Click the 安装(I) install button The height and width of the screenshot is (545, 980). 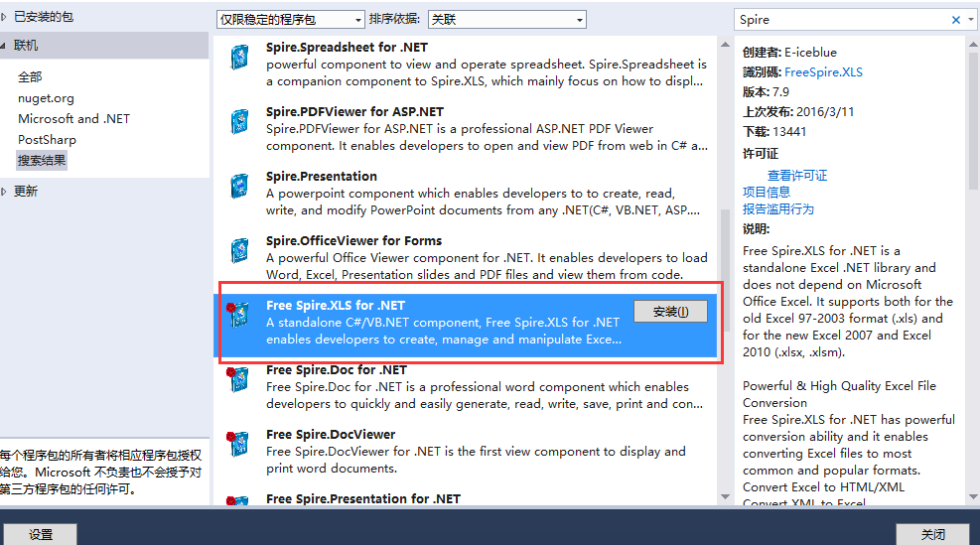(670, 312)
